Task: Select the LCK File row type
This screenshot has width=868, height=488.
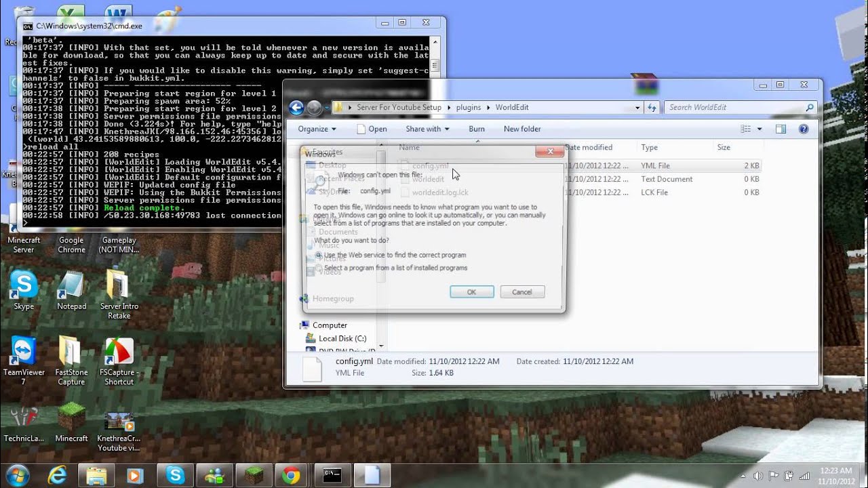Action: coord(654,193)
